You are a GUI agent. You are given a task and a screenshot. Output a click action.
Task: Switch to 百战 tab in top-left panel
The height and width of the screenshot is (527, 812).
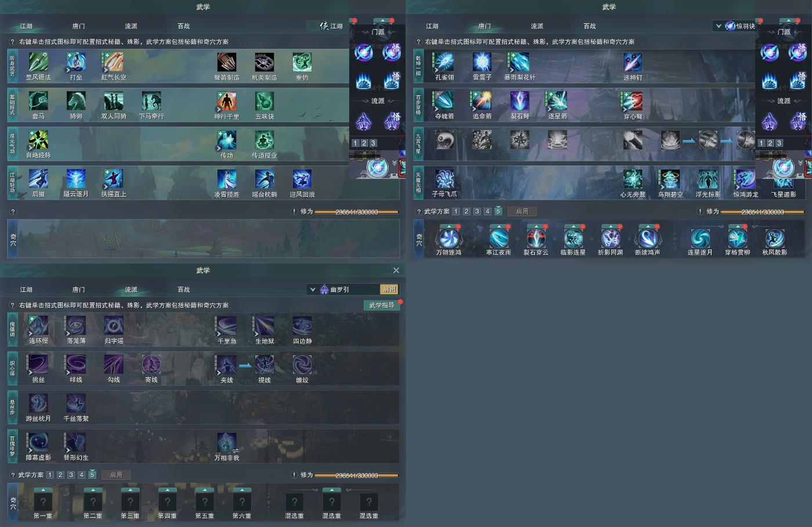tap(183, 26)
